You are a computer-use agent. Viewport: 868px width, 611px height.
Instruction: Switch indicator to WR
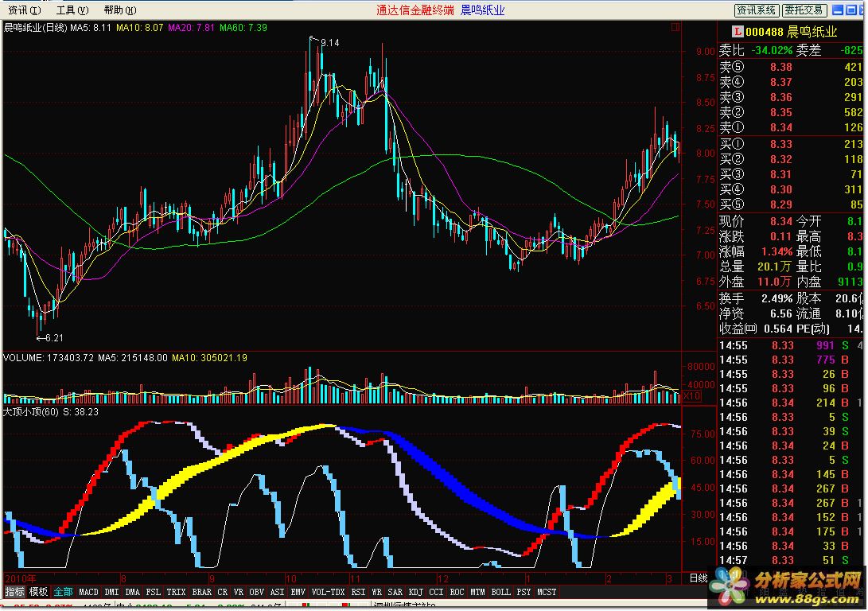377,592
